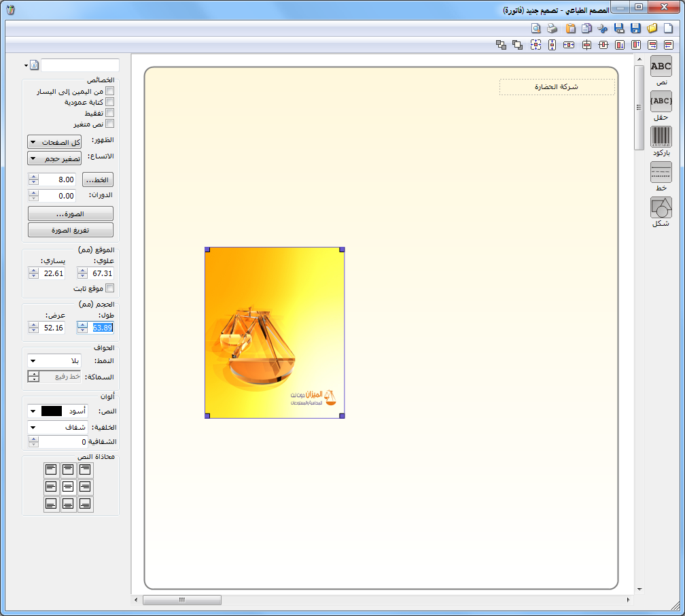Click in the طول height field 63.89
Screen dimensions: 685x616
click(x=101, y=328)
